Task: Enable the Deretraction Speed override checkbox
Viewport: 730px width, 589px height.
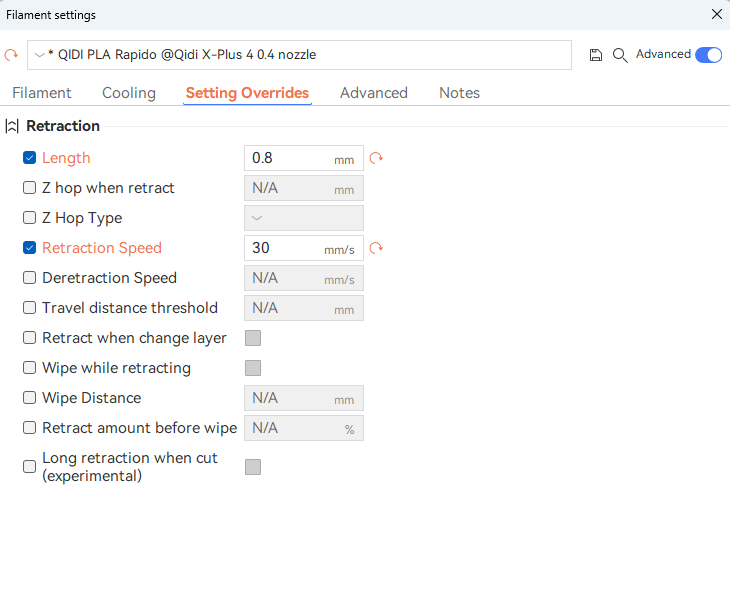Action: [x=30, y=278]
